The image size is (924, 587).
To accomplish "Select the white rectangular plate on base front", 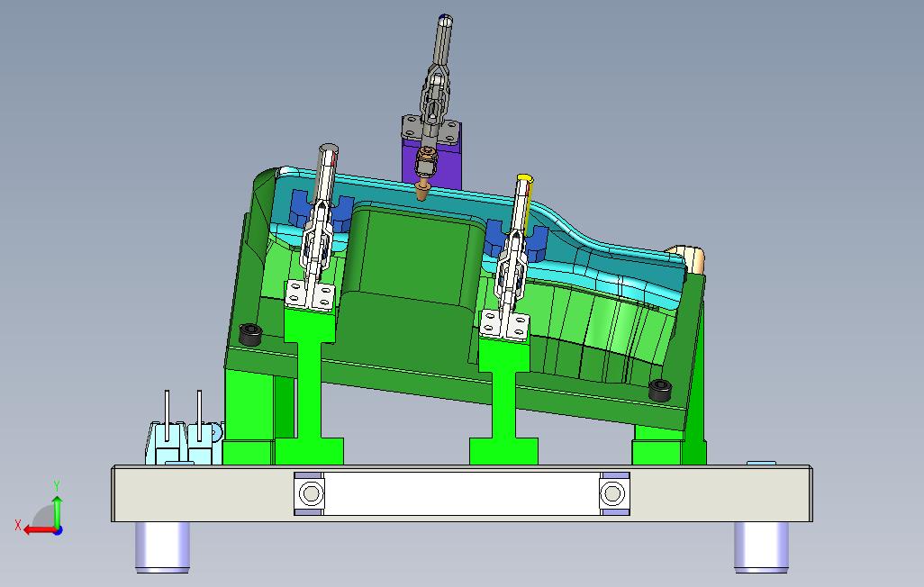I will (x=462, y=493).
